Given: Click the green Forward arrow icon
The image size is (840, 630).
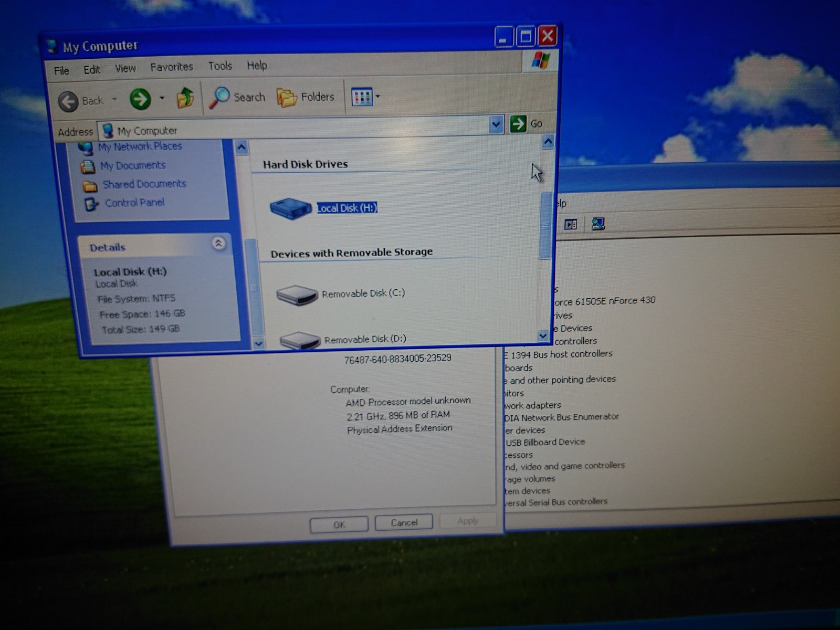Looking at the screenshot, I should (x=140, y=99).
